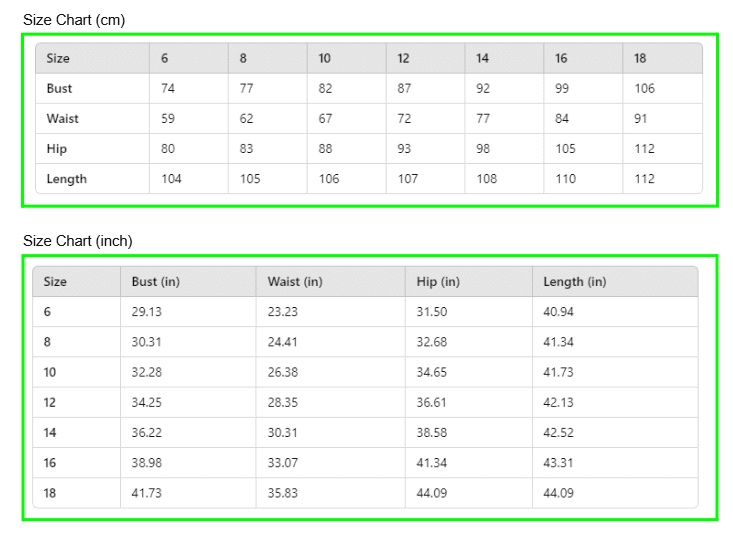Click size 12 column header in cm chart
This screenshot has width=733, height=534.
click(403, 58)
